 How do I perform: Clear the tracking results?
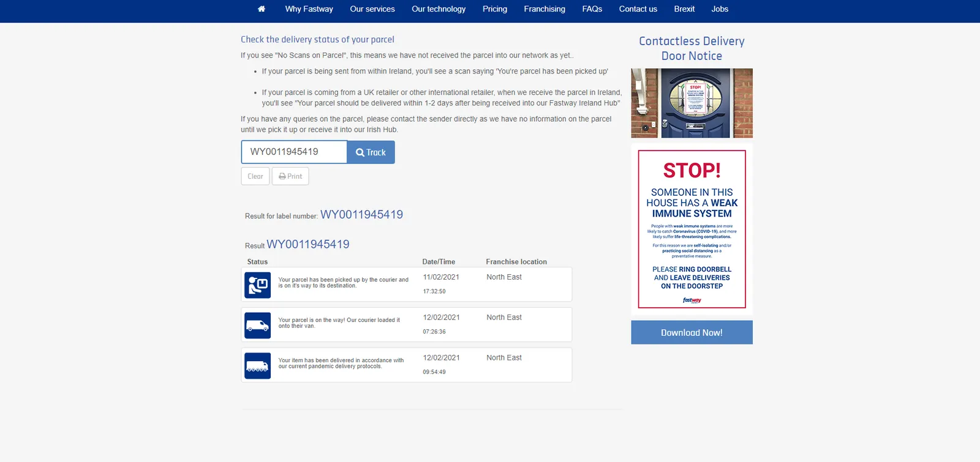(255, 176)
